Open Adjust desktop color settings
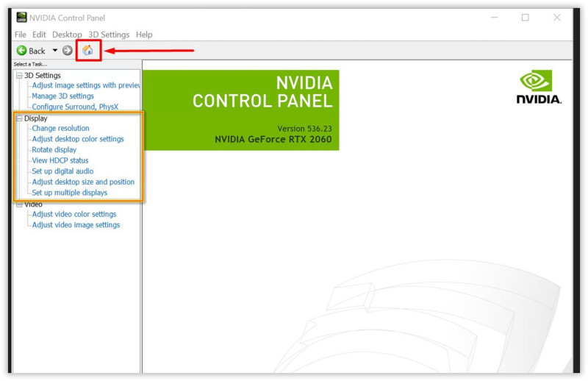The height and width of the screenshot is (381, 588). point(78,139)
